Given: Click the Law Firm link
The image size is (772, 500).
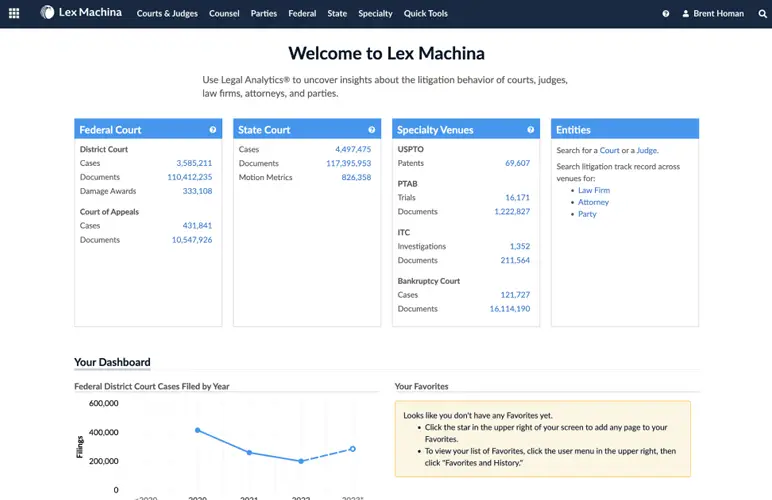Looking at the screenshot, I should (x=593, y=190).
